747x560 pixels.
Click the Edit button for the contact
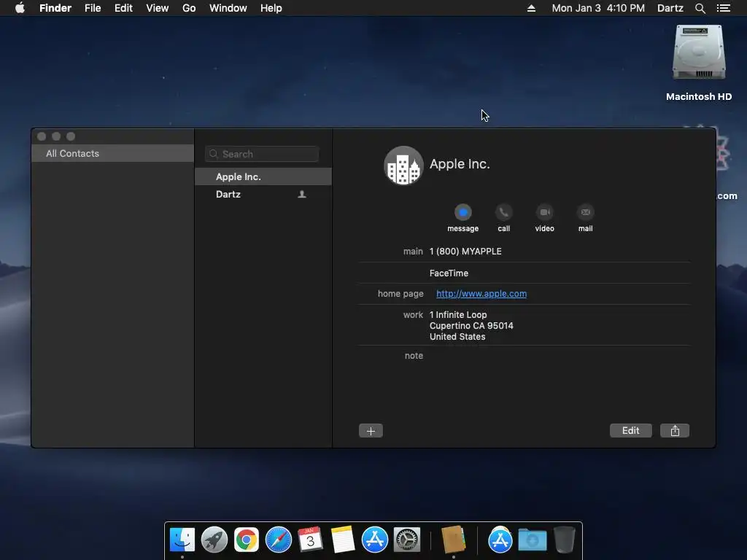[631, 430]
